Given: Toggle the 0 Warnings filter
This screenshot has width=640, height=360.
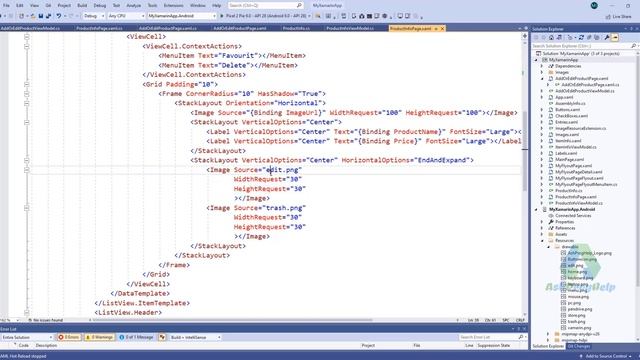Looking at the screenshot, I should coord(100,337).
